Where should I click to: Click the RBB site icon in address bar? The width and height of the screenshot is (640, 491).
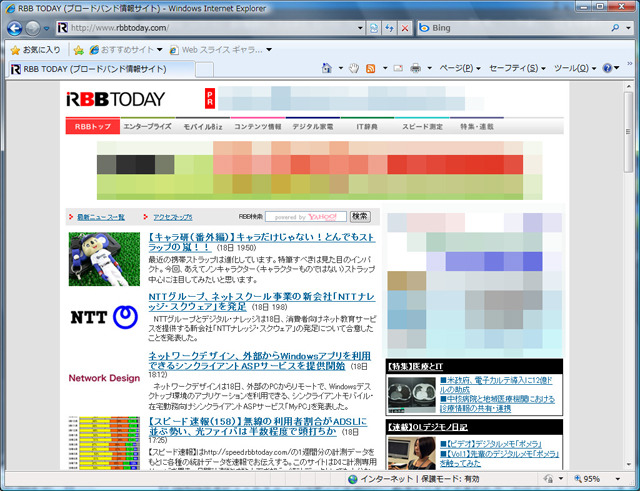coord(62,28)
